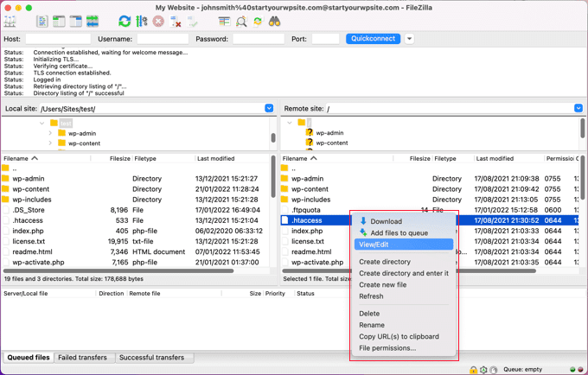588x375 pixels.
Task: Choose Create directory and enter it
Action: (404, 274)
